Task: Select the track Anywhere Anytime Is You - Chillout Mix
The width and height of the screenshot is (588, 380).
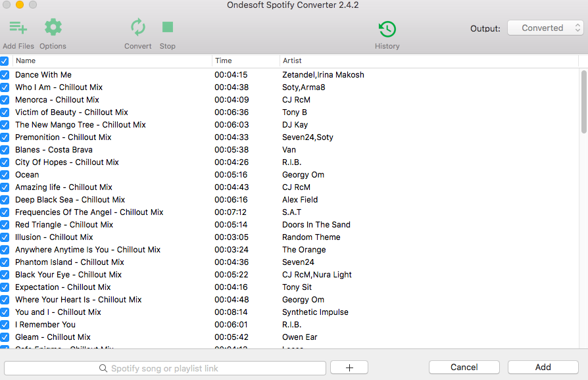Action: pyautogui.click(x=87, y=250)
